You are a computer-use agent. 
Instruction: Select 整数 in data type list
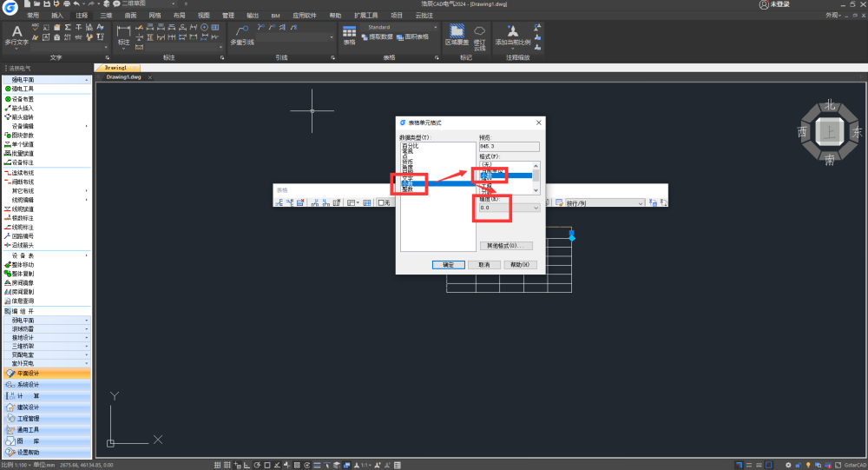click(407, 189)
